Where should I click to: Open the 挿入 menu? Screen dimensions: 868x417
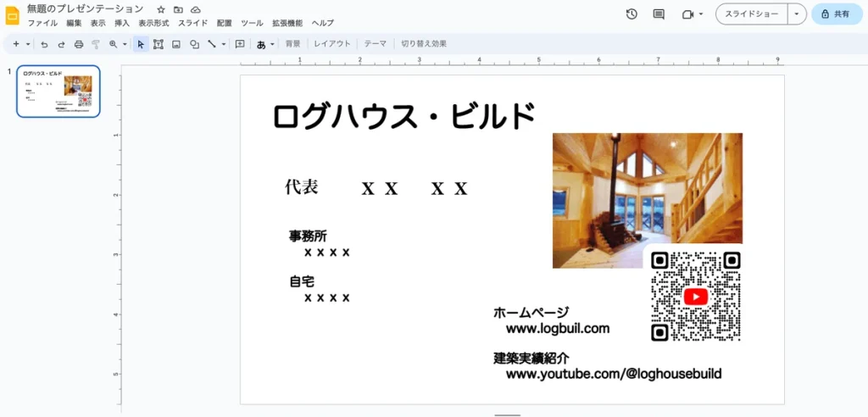pos(122,23)
